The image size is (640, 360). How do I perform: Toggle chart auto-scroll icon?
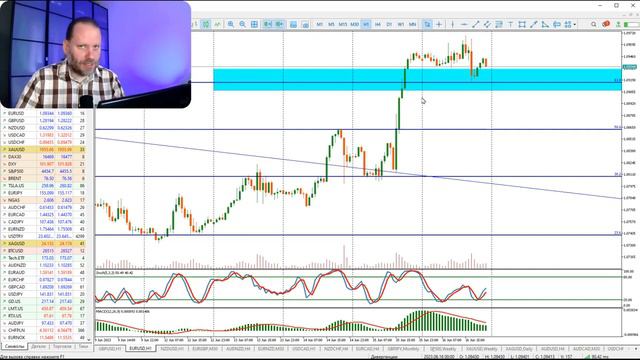pos(267,24)
